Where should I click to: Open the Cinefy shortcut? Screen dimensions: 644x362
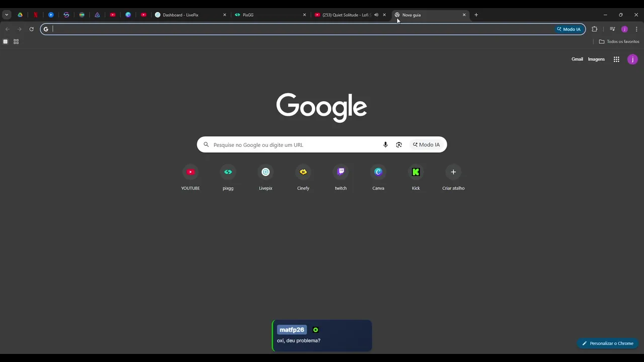303,178
